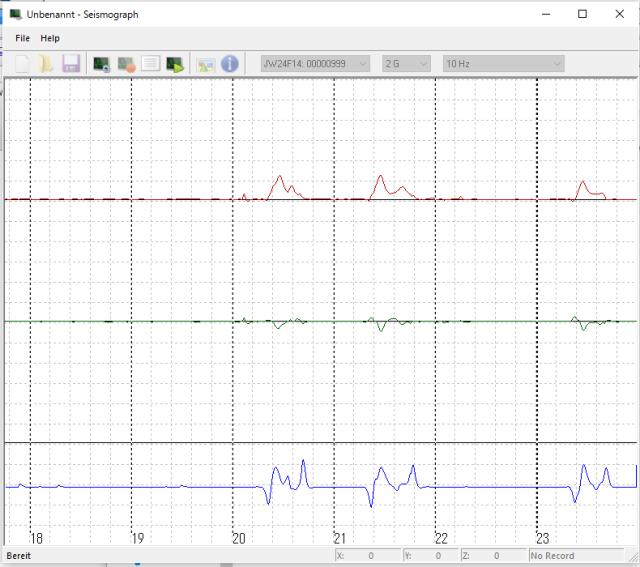Click the time axis label 21
This screenshot has width=640, height=567.
coord(340,538)
